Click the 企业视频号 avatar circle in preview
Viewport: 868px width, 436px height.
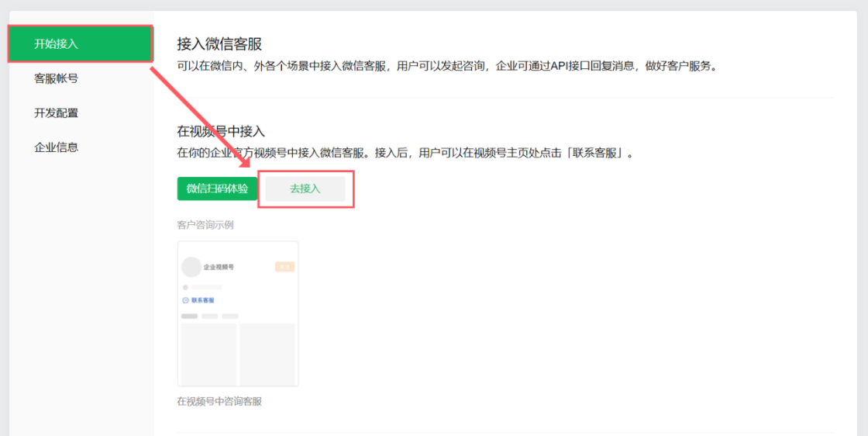(x=191, y=267)
